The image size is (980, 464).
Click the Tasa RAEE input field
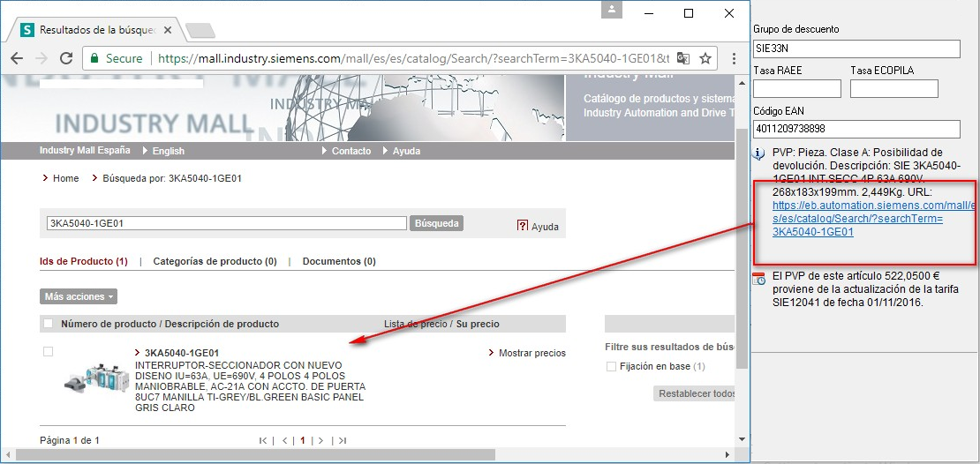coord(797,89)
